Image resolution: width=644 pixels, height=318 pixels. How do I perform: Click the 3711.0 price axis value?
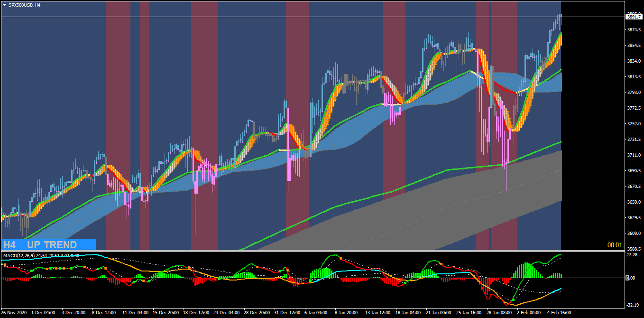[x=634, y=155]
